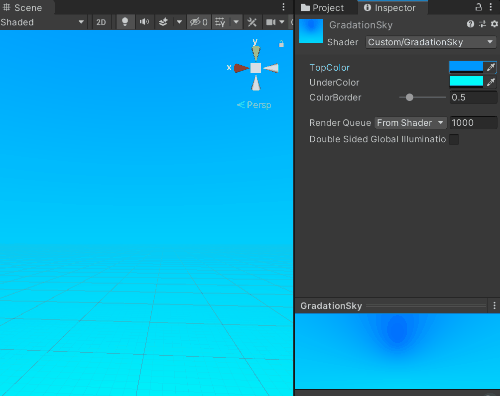Click the Shader label
500x396 pixels.
pos(343,42)
